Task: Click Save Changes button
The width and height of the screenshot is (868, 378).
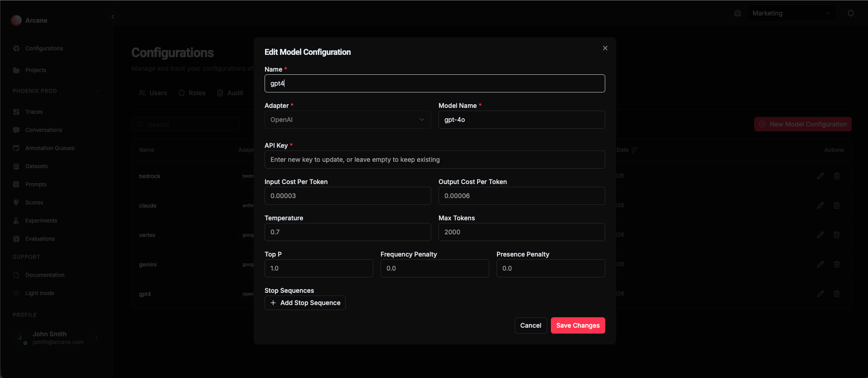Action: click(x=578, y=325)
